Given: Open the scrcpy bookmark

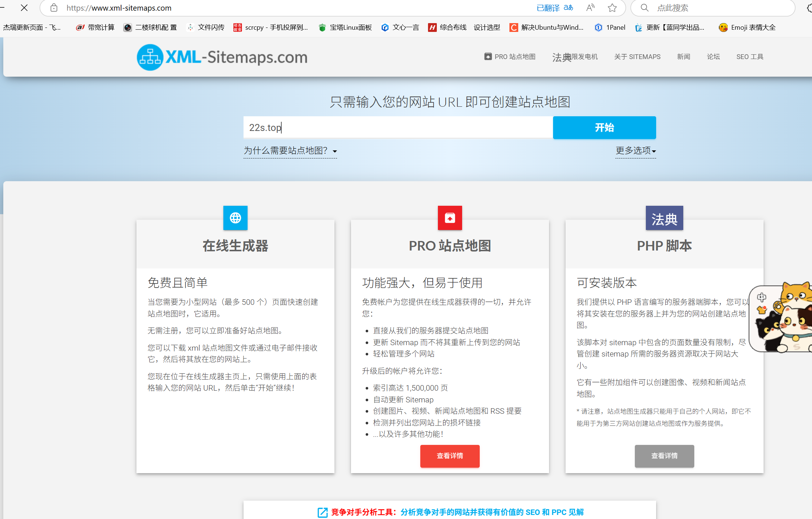Looking at the screenshot, I should pos(271,28).
